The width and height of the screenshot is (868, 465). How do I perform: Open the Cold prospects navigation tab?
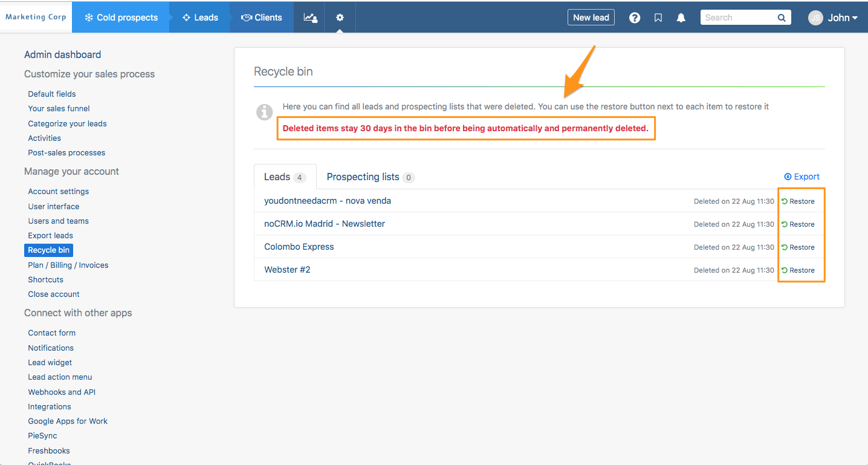tap(121, 18)
